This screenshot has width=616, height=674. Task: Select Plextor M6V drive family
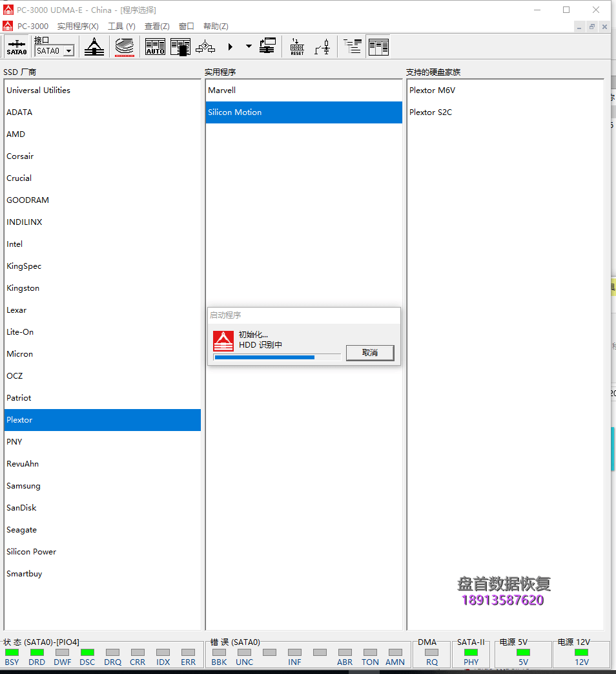(505, 90)
